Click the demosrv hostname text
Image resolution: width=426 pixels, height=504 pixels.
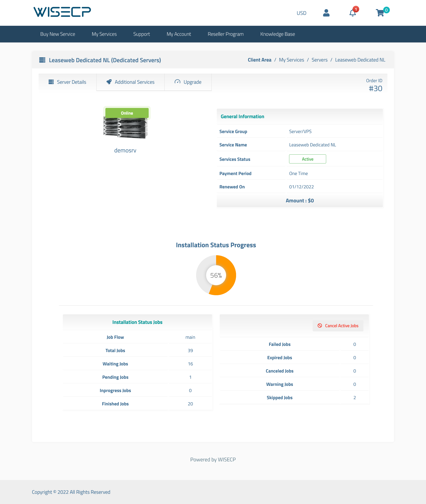click(x=125, y=150)
